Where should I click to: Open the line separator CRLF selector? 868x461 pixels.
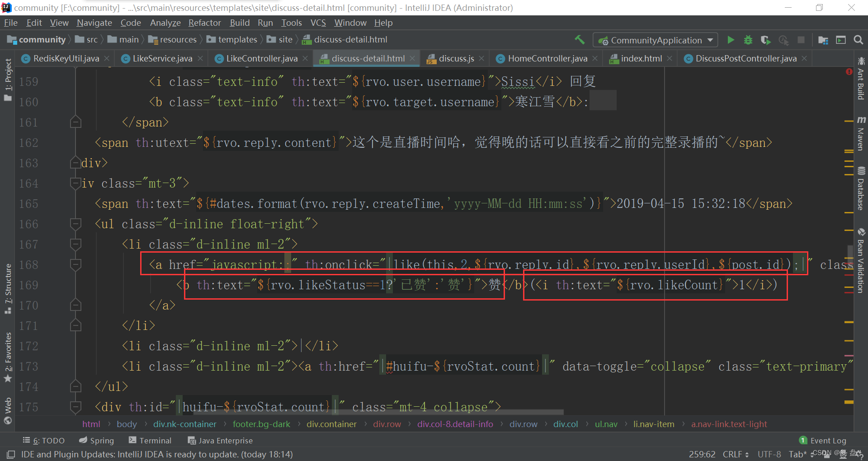tap(736, 454)
